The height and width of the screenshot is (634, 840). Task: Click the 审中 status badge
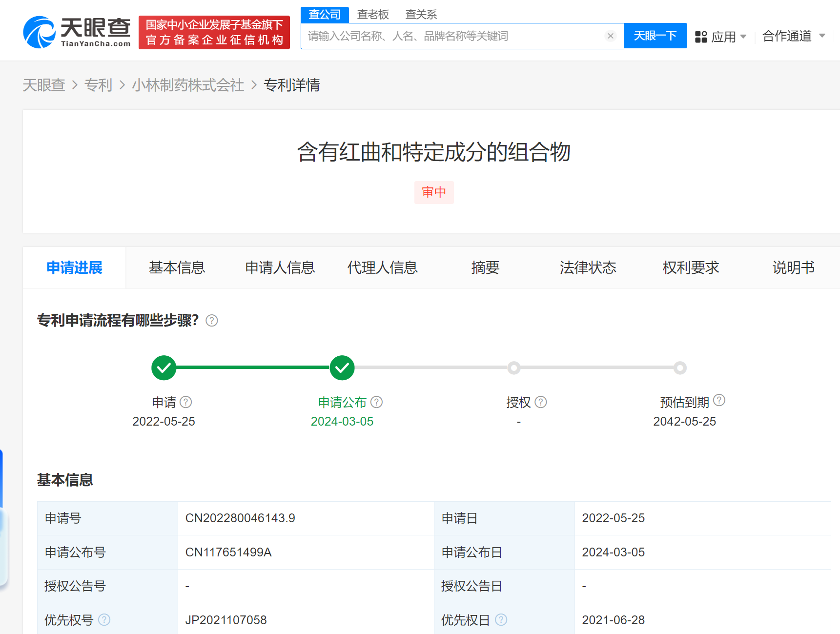click(x=434, y=192)
